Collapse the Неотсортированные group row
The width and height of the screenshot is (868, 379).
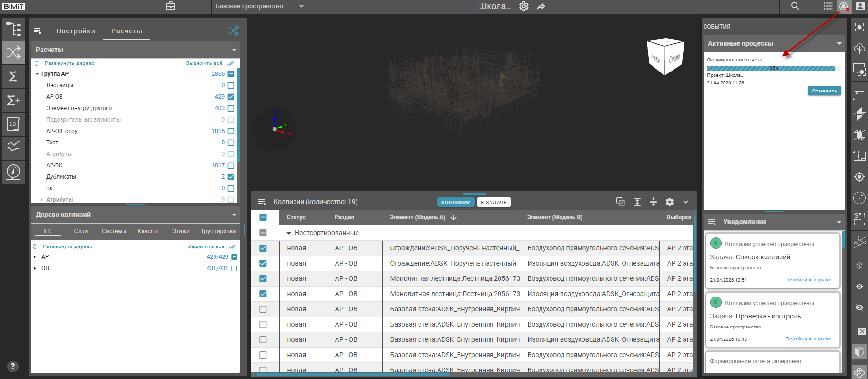pyautogui.click(x=288, y=233)
